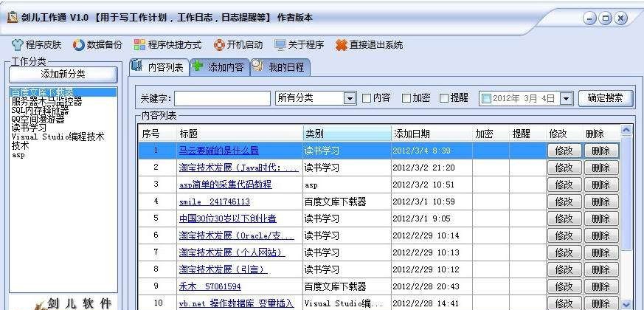Click the 添加新分类 button
Screen dimensions: 644x310
coord(63,75)
